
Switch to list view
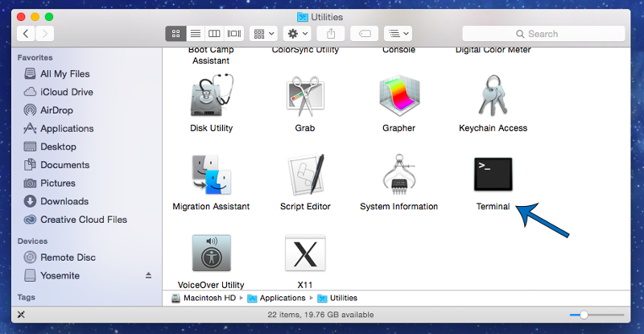point(196,34)
